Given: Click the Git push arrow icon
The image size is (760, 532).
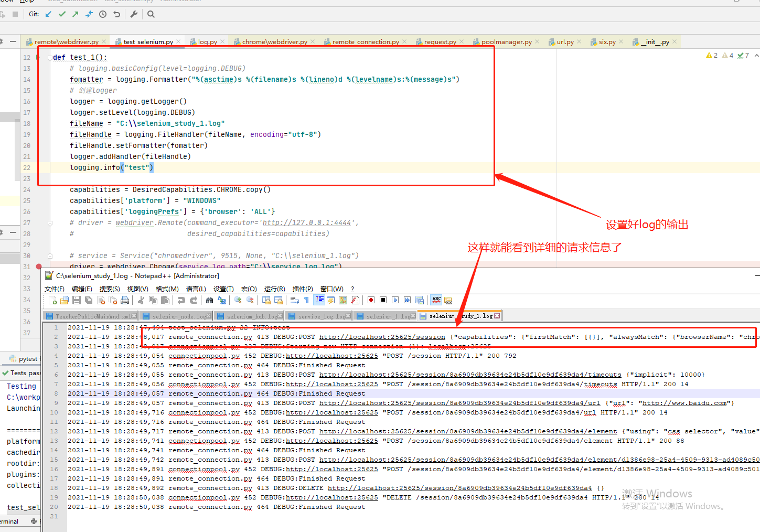Looking at the screenshot, I should click(x=76, y=14).
